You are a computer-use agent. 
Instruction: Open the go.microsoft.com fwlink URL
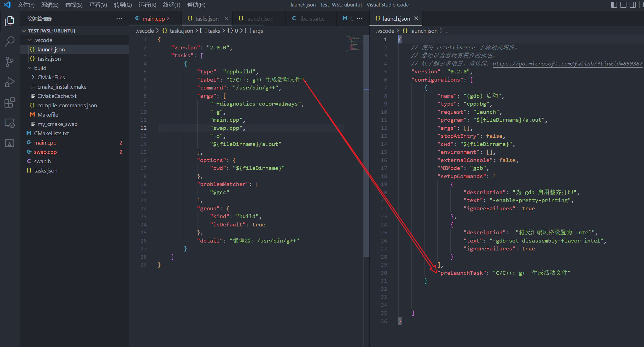pyautogui.click(x=567, y=64)
